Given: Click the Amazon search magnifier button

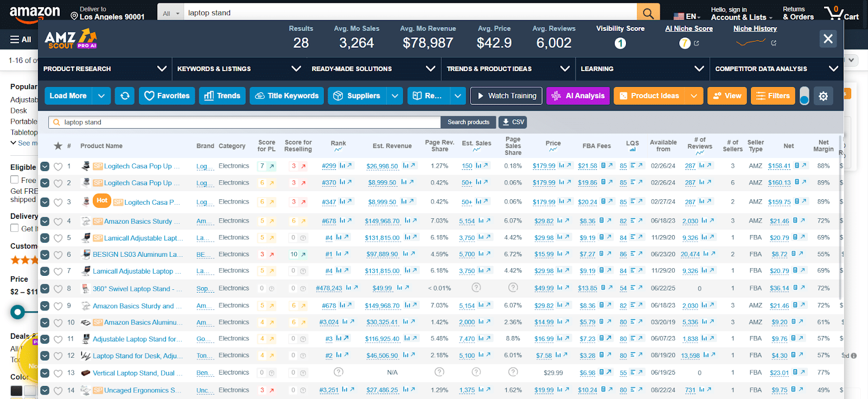Looking at the screenshot, I should [648, 12].
